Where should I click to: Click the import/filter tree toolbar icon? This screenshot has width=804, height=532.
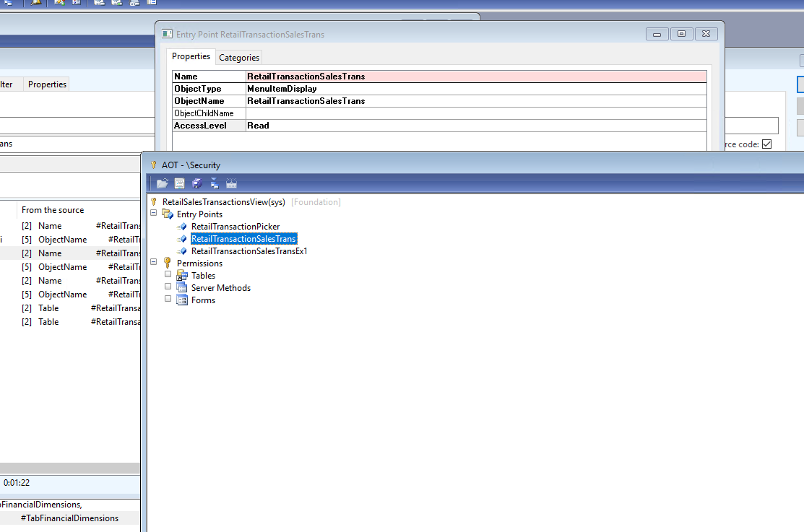tap(215, 183)
